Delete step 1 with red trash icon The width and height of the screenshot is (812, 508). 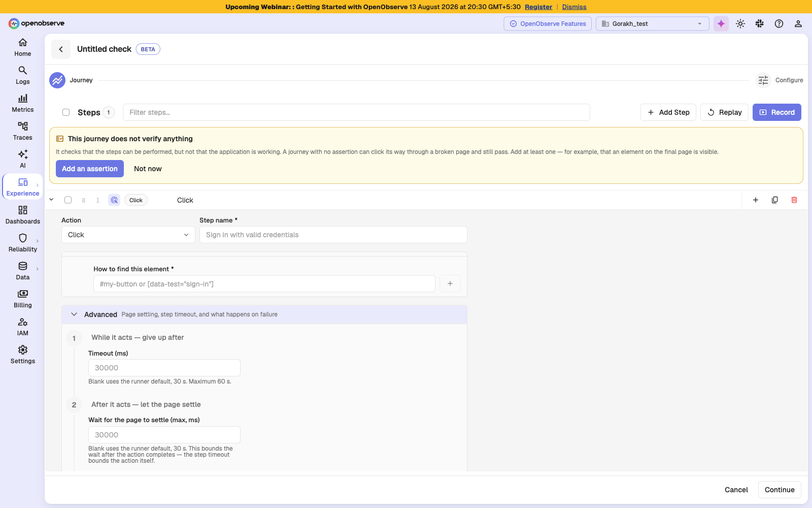pos(794,200)
